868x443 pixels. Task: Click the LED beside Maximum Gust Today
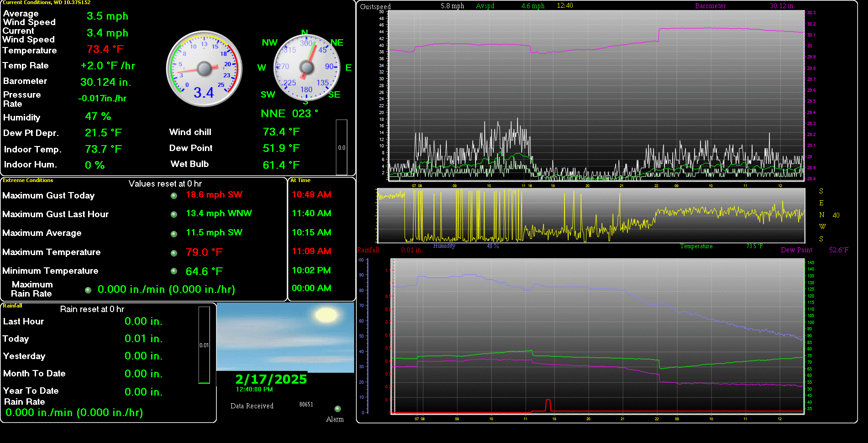[x=174, y=196]
